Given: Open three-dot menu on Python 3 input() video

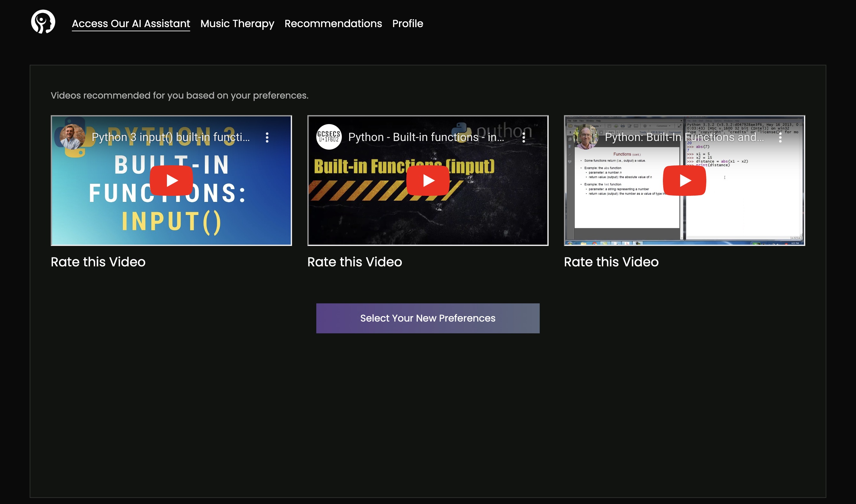Looking at the screenshot, I should pos(267,137).
